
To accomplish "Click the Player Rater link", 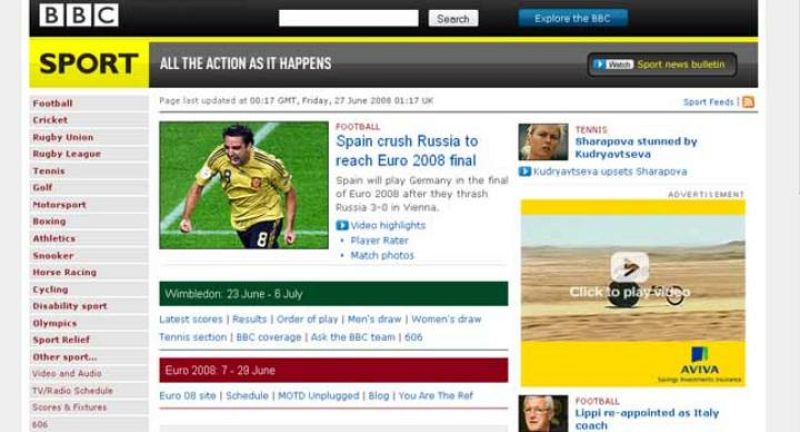I will [378, 240].
